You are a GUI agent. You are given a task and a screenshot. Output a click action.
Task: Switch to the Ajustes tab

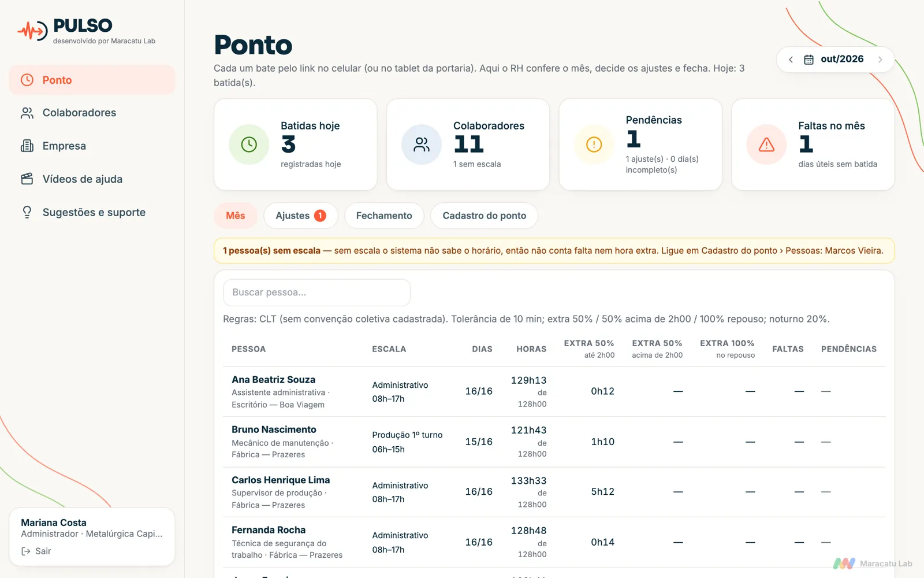point(301,216)
